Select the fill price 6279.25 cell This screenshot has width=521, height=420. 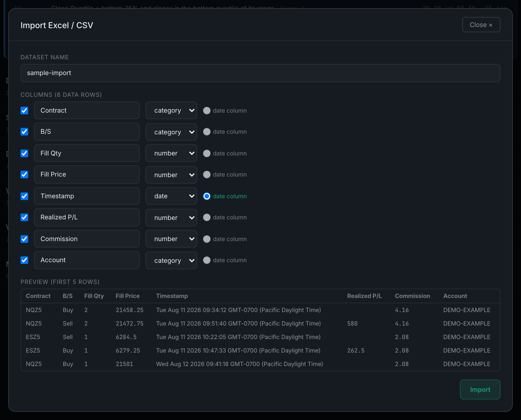pos(128,350)
